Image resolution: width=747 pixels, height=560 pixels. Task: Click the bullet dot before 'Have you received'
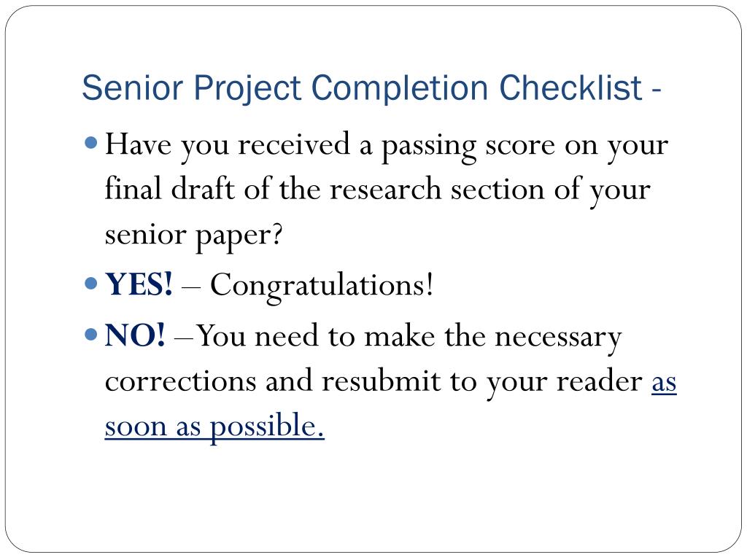pos(90,142)
